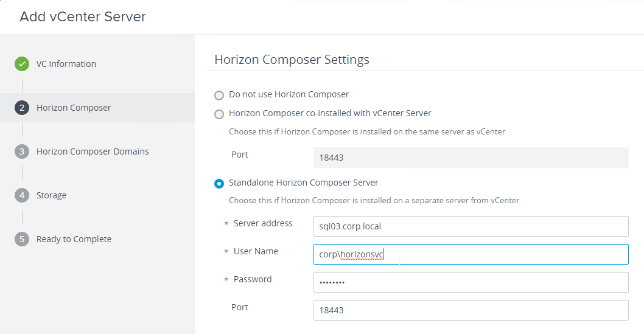Click the Horizon Composer step label in sidebar
The width and height of the screenshot is (644, 334).
(74, 108)
